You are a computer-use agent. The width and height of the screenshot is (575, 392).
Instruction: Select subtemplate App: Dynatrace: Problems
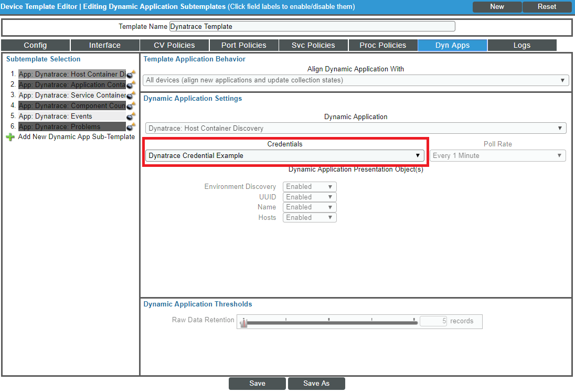(x=72, y=127)
